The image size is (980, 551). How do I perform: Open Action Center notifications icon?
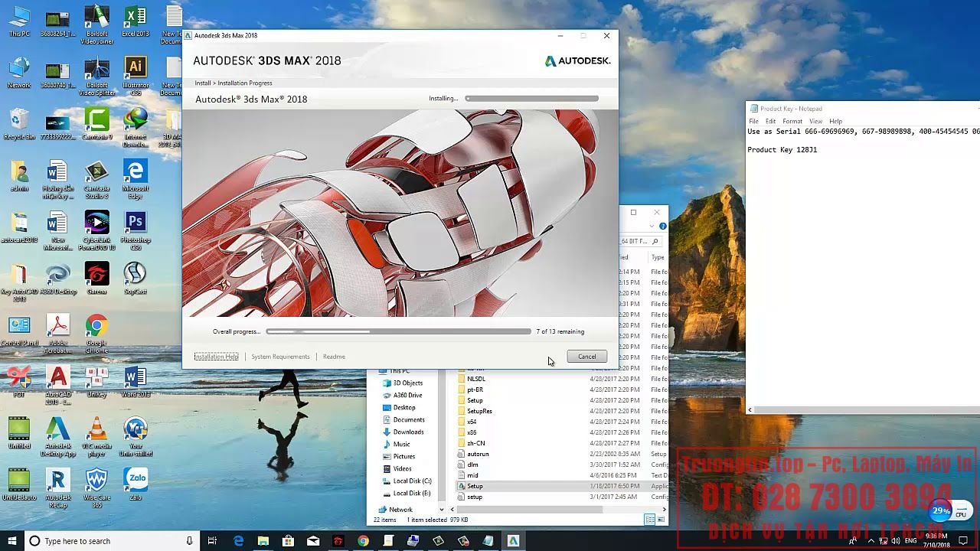(963, 541)
